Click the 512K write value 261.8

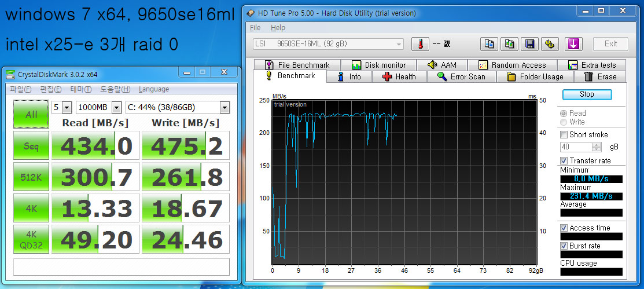click(x=186, y=177)
